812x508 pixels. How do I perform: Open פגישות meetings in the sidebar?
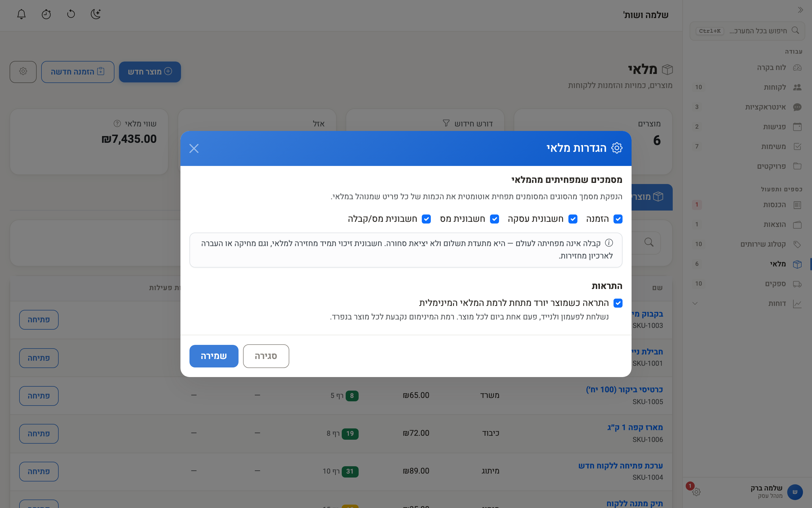point(747,127)
